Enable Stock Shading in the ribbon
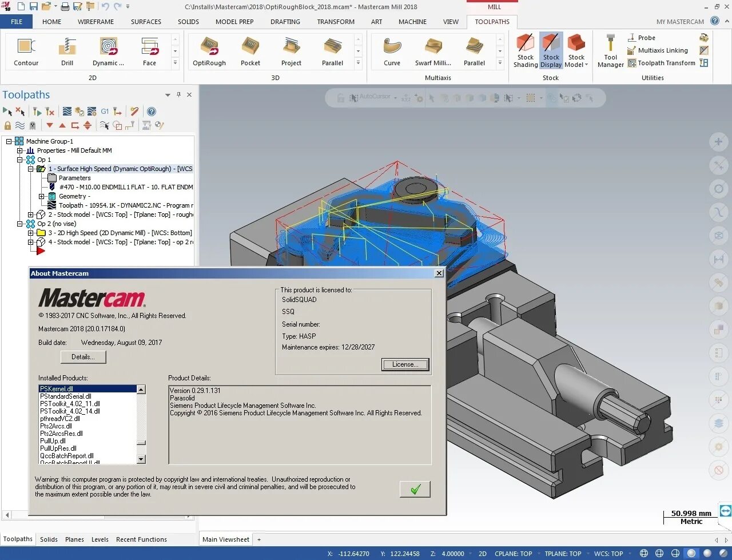Viewport: 732px width, 560px height. click(x=525, y=50)
